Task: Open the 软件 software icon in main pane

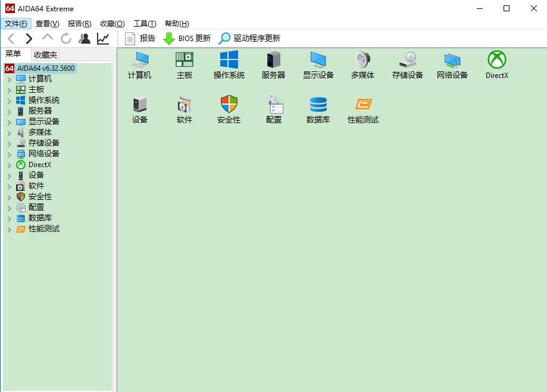Action: [x=184, y=110]
